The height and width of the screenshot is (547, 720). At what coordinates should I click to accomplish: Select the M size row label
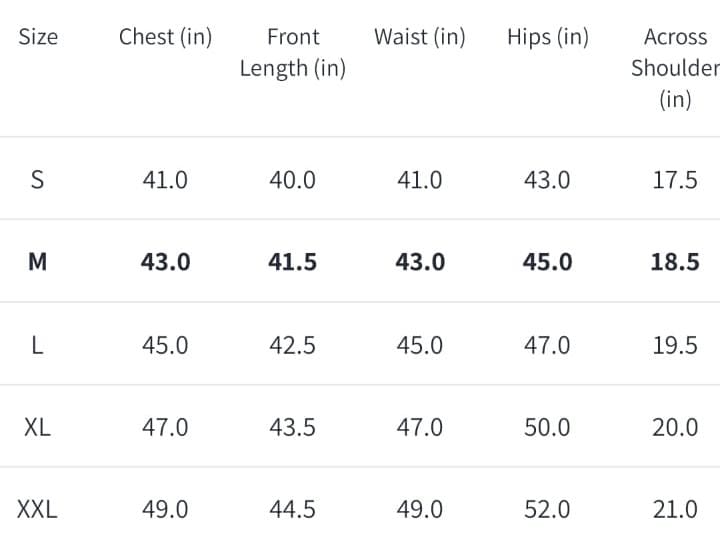click(x=38, y=262)
